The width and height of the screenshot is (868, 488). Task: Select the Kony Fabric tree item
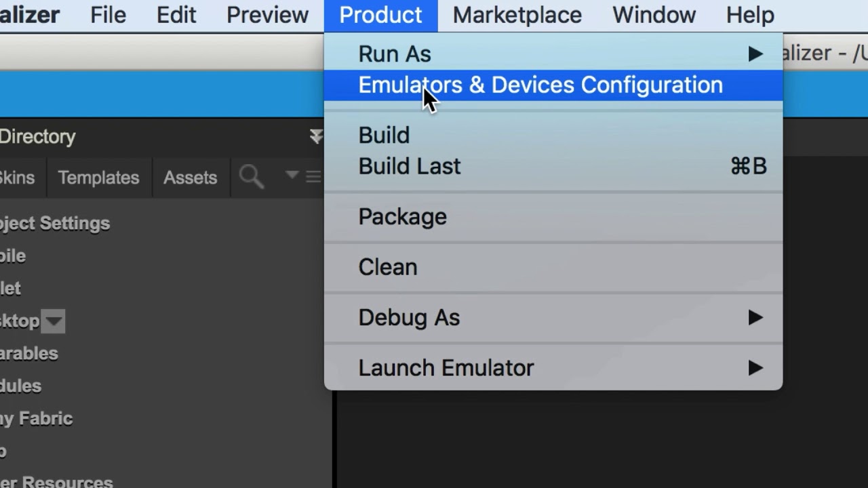36,419
